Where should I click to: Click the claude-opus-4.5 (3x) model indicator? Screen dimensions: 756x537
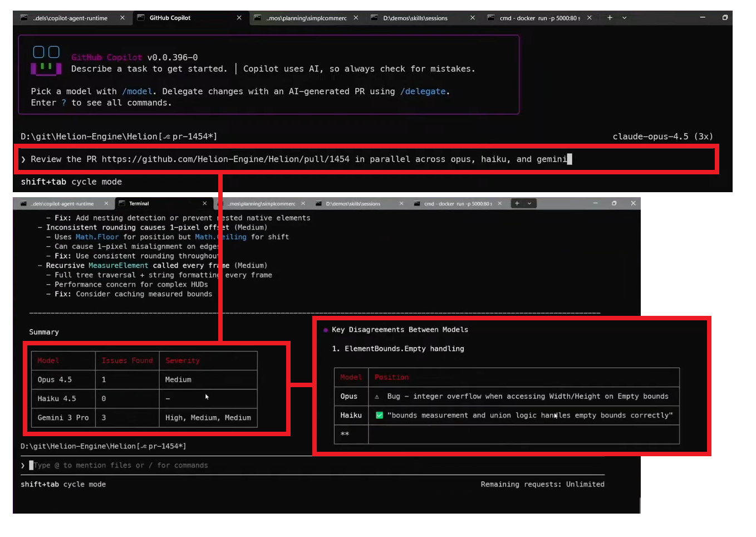[x=662, y=136]
